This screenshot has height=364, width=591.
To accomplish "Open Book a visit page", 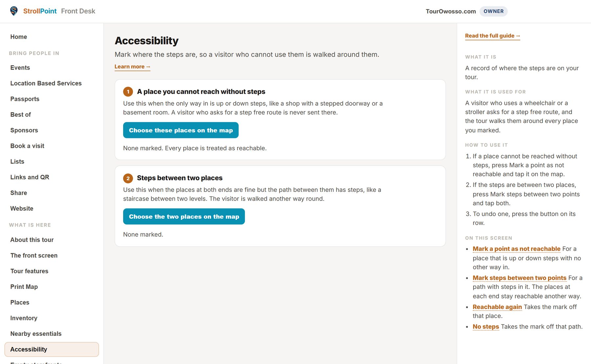I will click(x=27, y=146).
